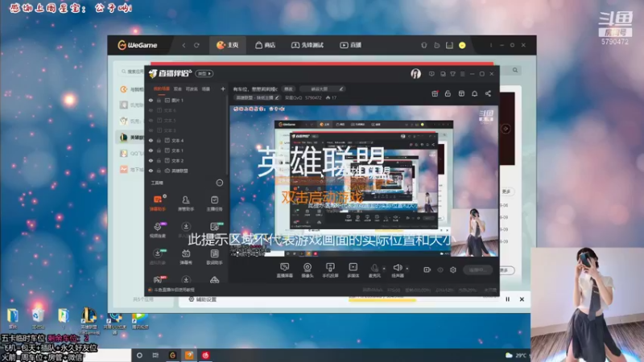
Task: Expand circular arrow on WeGame right panel
Action: pyautogui.click(x=506, y=129)
